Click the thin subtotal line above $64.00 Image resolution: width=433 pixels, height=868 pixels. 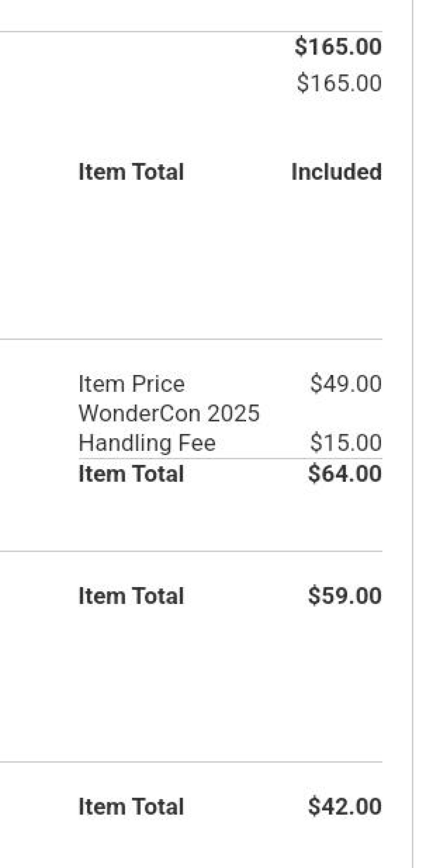click(x=230, y=459)
